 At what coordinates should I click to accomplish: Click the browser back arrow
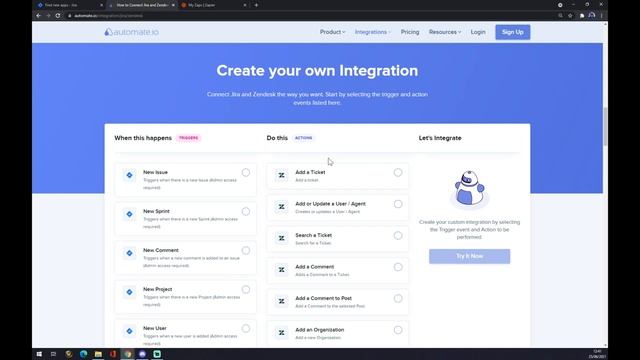pyautogui.click(x=38, y=16)
